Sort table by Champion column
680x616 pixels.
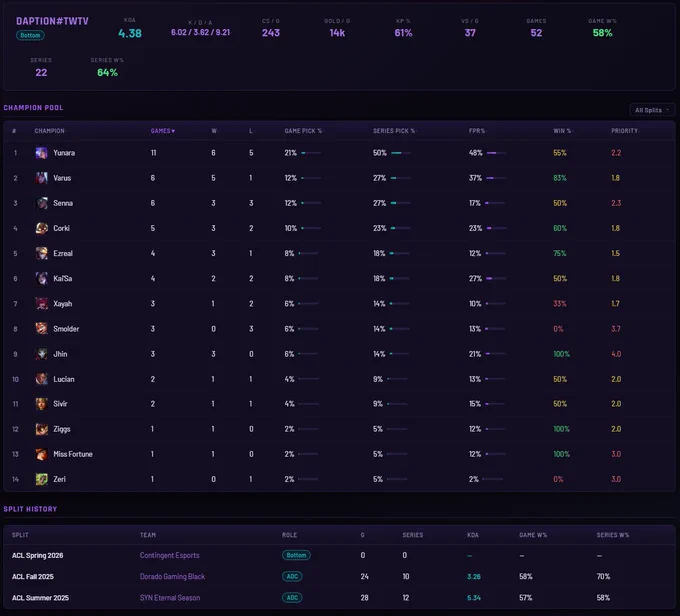point(49,131)
